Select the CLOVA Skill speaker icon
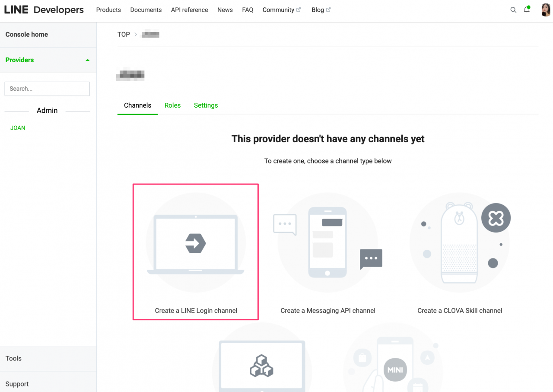The image size is (553, 392). tap(459, 243)
